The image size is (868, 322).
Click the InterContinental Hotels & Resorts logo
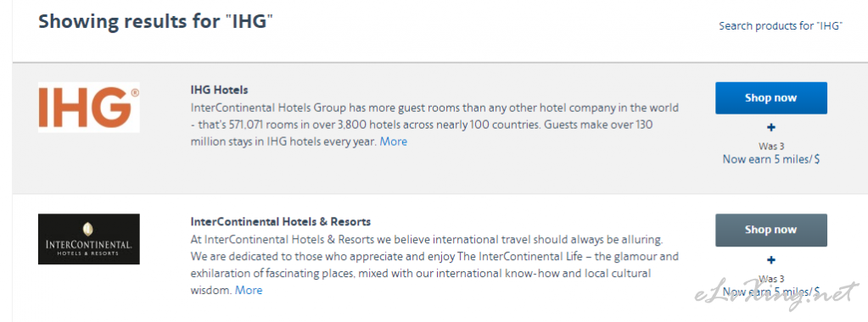(x=88, y=239)
